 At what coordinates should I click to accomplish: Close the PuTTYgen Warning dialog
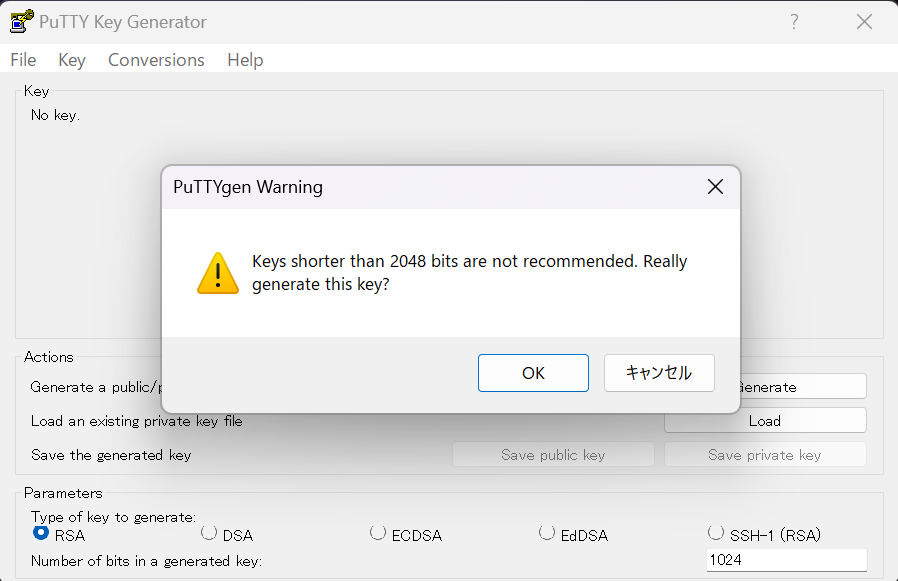(715, 187)
